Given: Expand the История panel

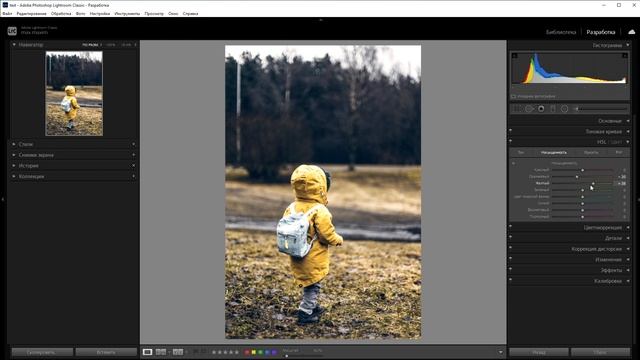Looking at the screenshot, I should click(14, 165).
